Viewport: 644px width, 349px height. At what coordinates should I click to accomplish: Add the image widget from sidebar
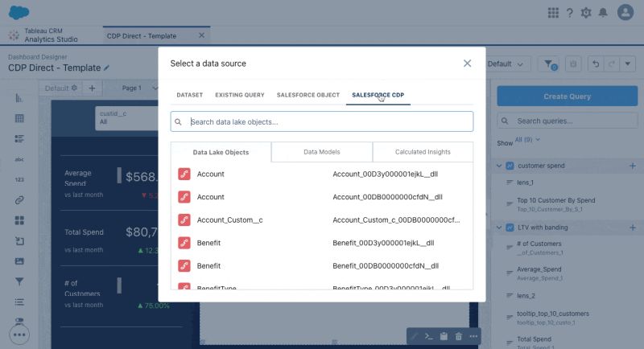tap(19, 261)
